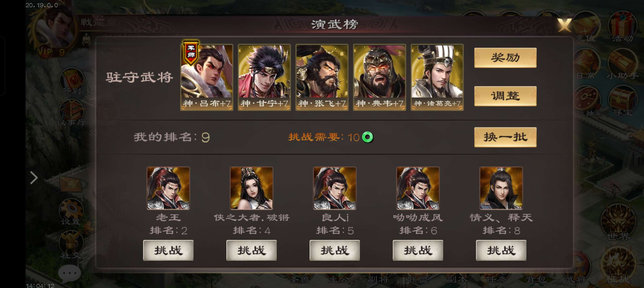
Task: Select 侠之大者.破锵 female avatar
Action: (x=251, y=188)
